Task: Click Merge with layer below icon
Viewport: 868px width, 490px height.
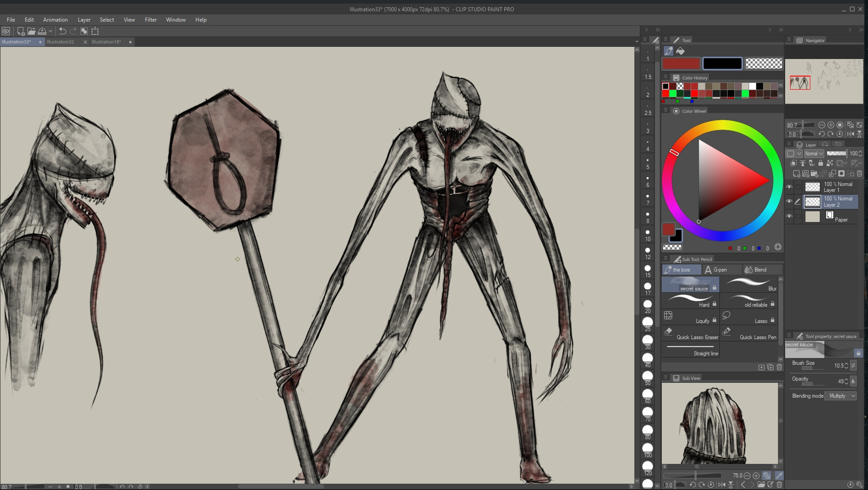Action: (832, 173)
